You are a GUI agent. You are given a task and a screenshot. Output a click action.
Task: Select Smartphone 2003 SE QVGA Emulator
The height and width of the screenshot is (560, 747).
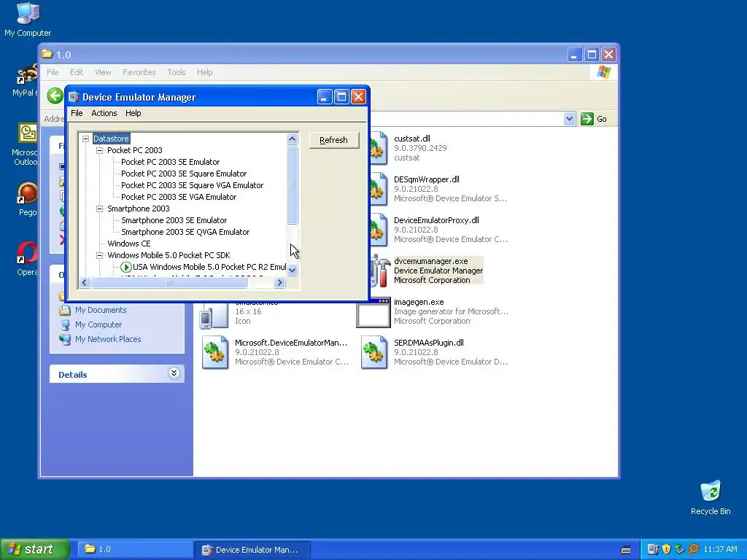(185, 232)
